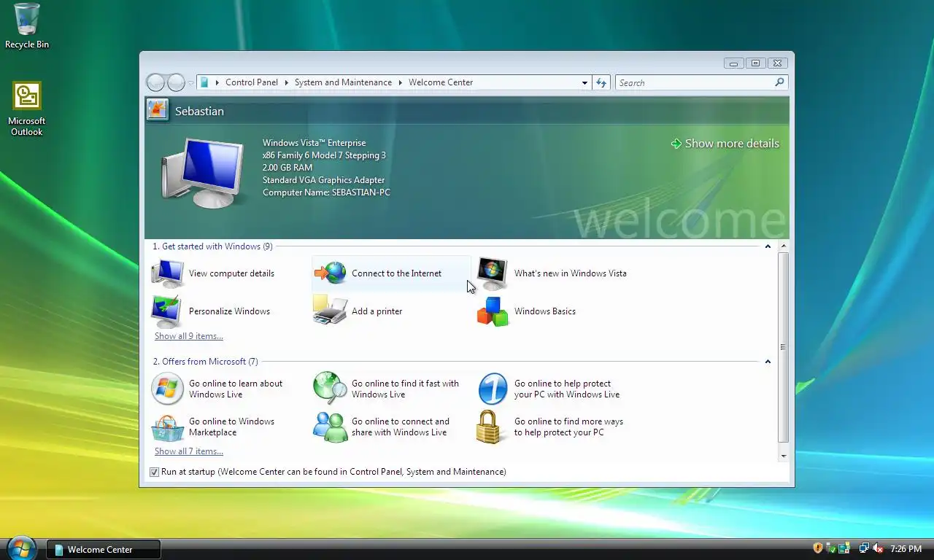The width and height of the screenshot is (934, 560).
Task: Click the muted volume tray icon
Action: 878,548
